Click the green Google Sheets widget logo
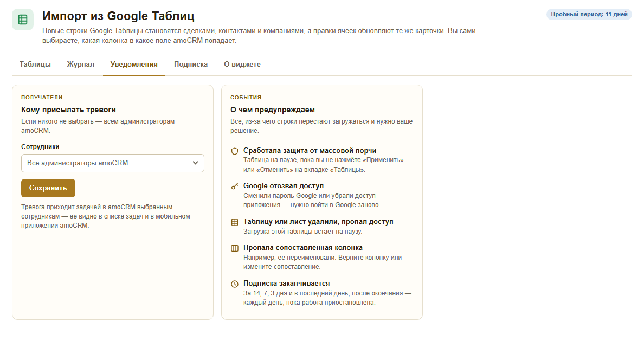Screen dimensions: 644x347 (23, 20)
